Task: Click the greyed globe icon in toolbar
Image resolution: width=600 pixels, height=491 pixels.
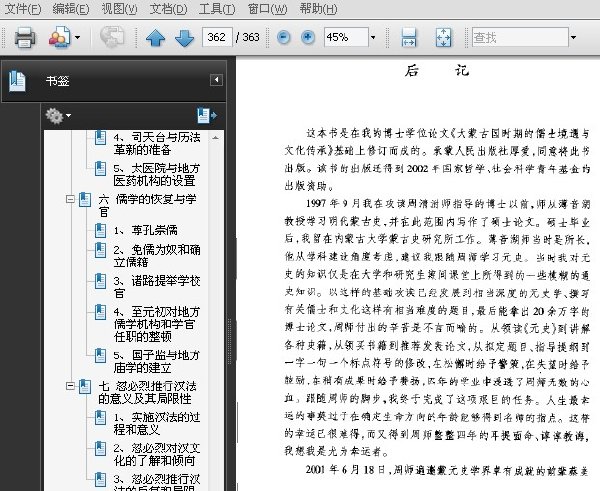Action: tap(112, 37)
